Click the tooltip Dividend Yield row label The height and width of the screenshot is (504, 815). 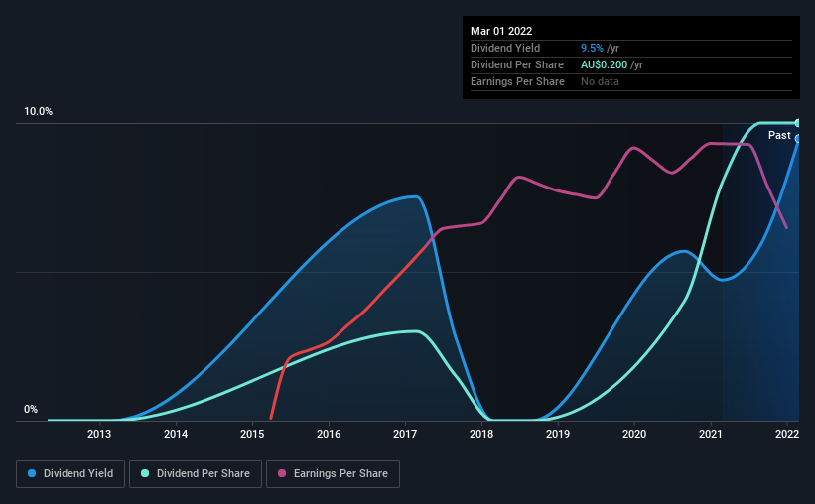pyautogui.click(x=505, y=48)
